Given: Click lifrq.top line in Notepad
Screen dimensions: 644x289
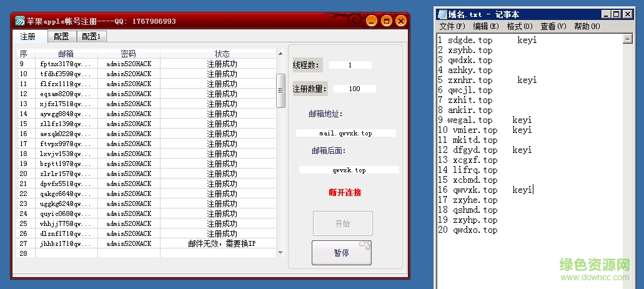Looking at the screenshot, I should click(467, 170).
